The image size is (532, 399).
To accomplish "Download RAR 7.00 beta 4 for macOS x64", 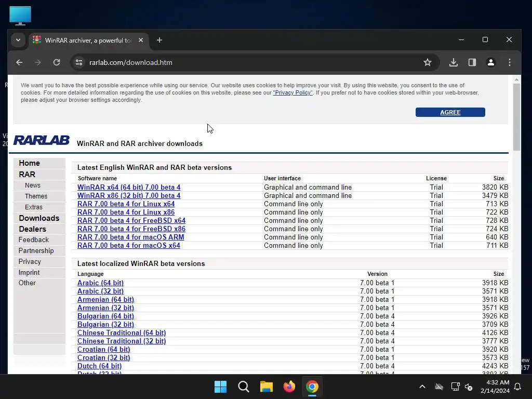I will [x=129, y=246].
